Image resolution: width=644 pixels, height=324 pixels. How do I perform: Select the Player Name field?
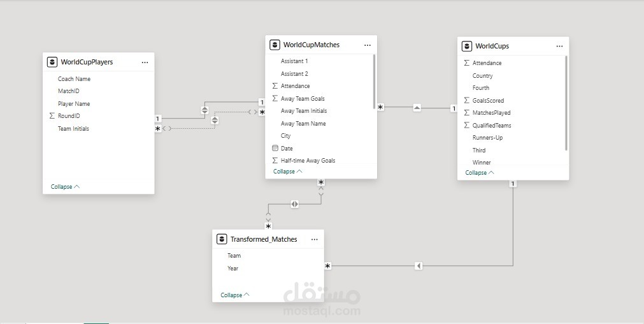click(x=74, y=103)
